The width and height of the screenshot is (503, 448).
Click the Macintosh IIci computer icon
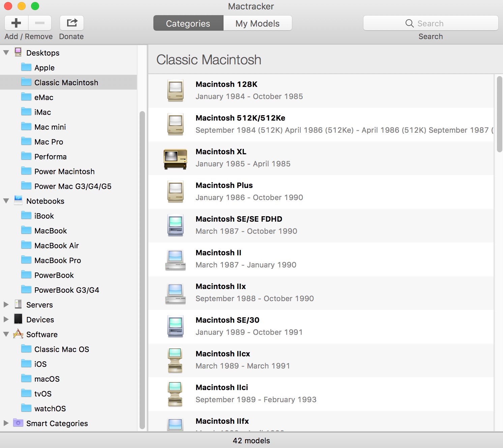175,394
